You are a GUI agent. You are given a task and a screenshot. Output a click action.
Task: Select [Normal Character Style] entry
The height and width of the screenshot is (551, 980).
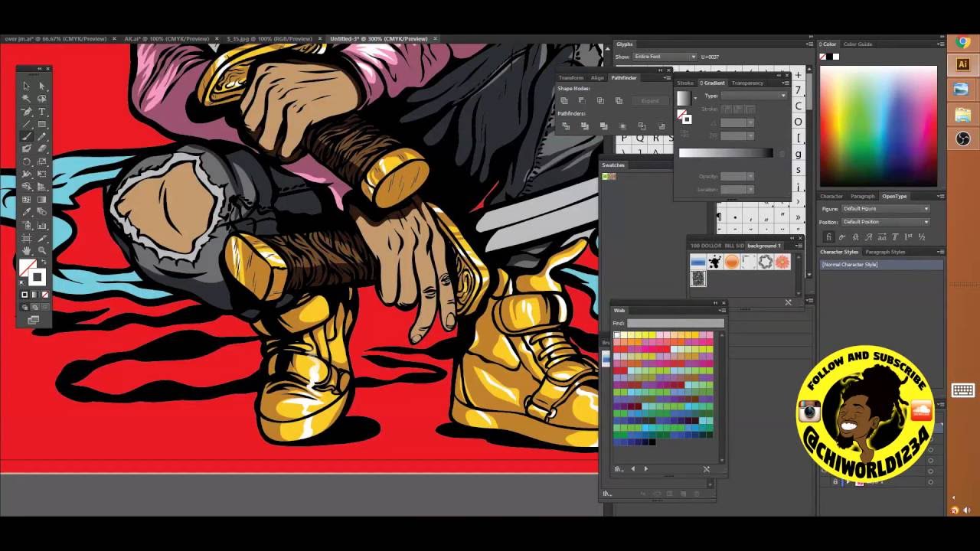881,265
